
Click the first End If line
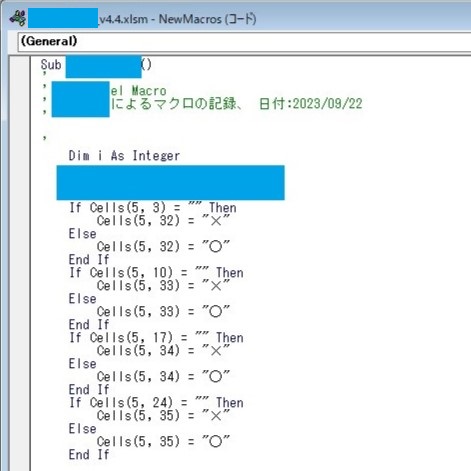click(89, 260)
